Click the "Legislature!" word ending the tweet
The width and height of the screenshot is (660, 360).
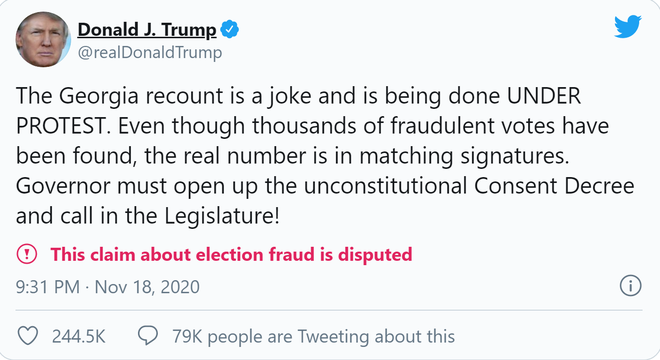[x=222, y=216]
